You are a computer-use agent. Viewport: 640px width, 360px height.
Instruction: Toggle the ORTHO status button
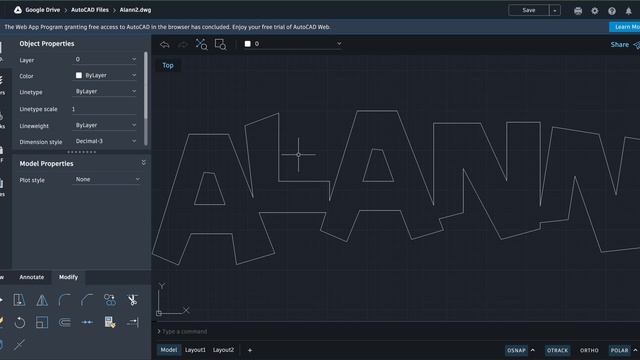click(589, 350)
